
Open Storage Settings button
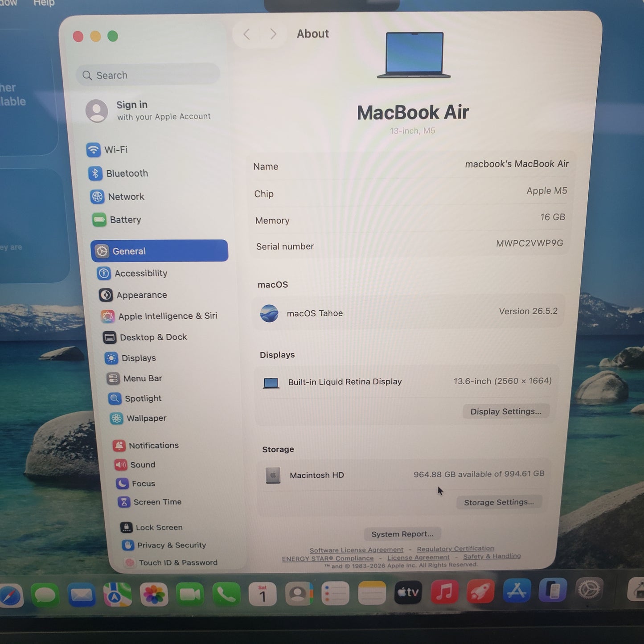499,502
